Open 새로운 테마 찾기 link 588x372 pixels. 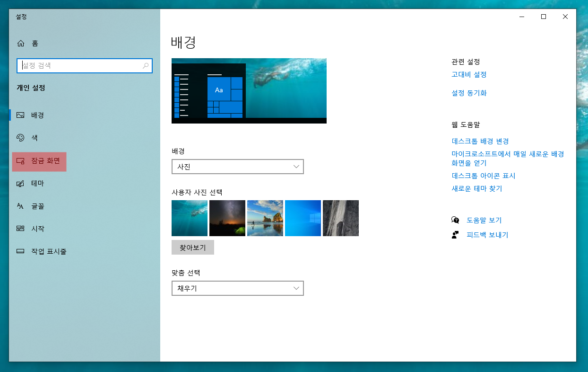477,188
